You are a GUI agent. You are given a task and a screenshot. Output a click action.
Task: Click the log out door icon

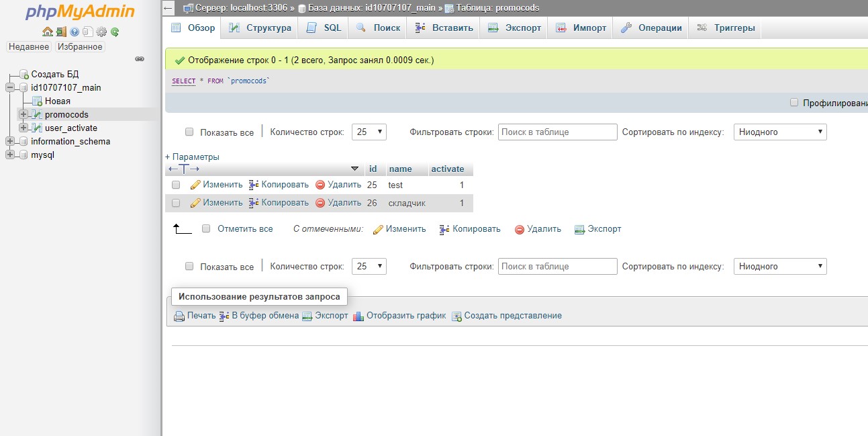[x=60, y=32]
